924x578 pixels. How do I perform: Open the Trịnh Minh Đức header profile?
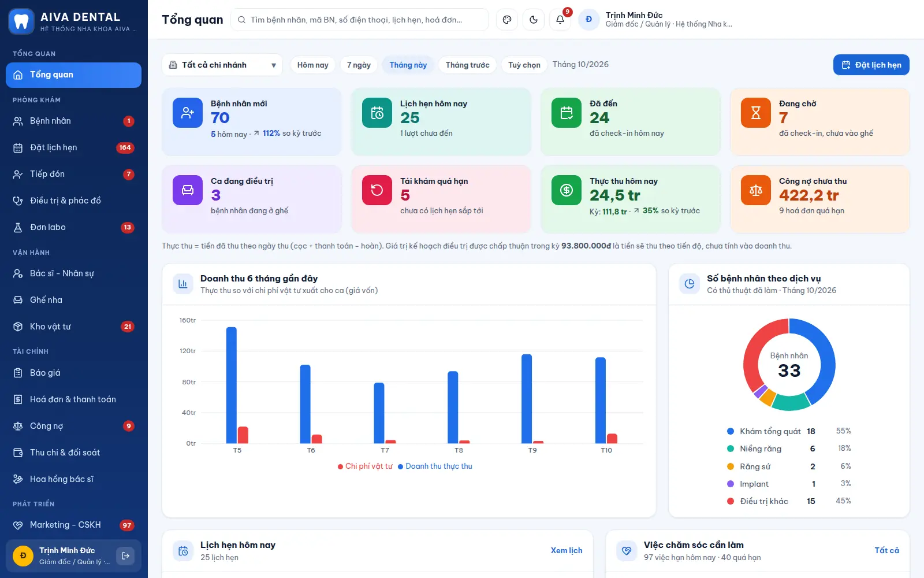[x=655, y=20]
